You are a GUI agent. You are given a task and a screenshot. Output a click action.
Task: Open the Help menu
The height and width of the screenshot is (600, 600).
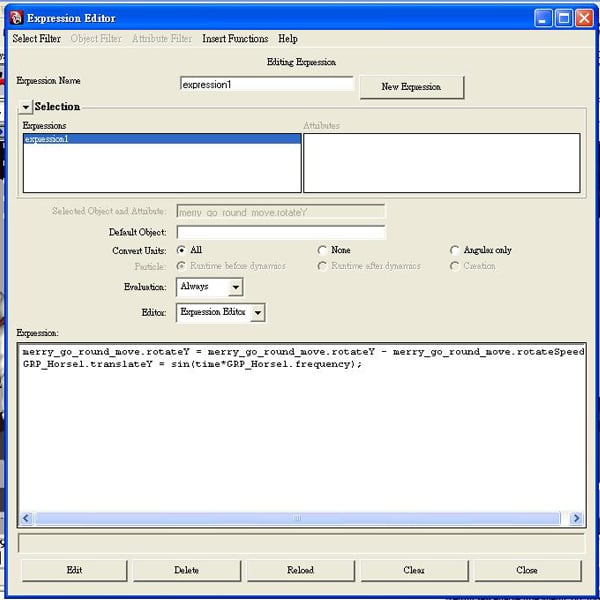click(x=287, y=39)
